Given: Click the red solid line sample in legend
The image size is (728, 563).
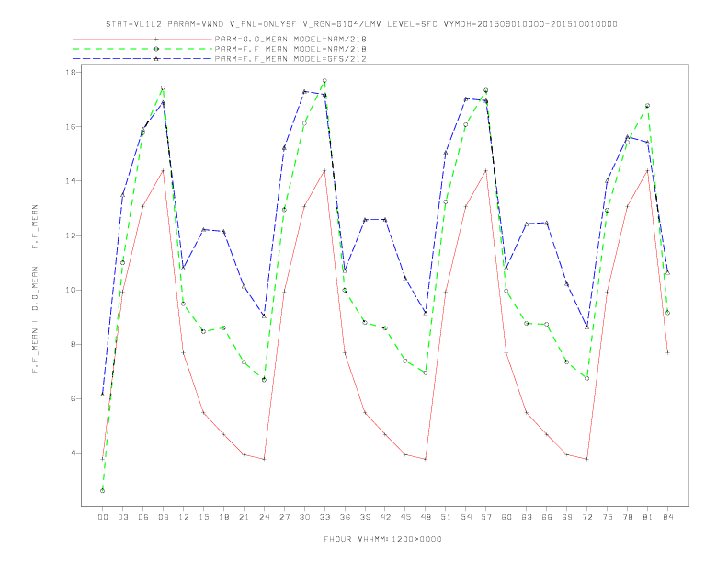Looking at the screenshot, I should [142, 39].
